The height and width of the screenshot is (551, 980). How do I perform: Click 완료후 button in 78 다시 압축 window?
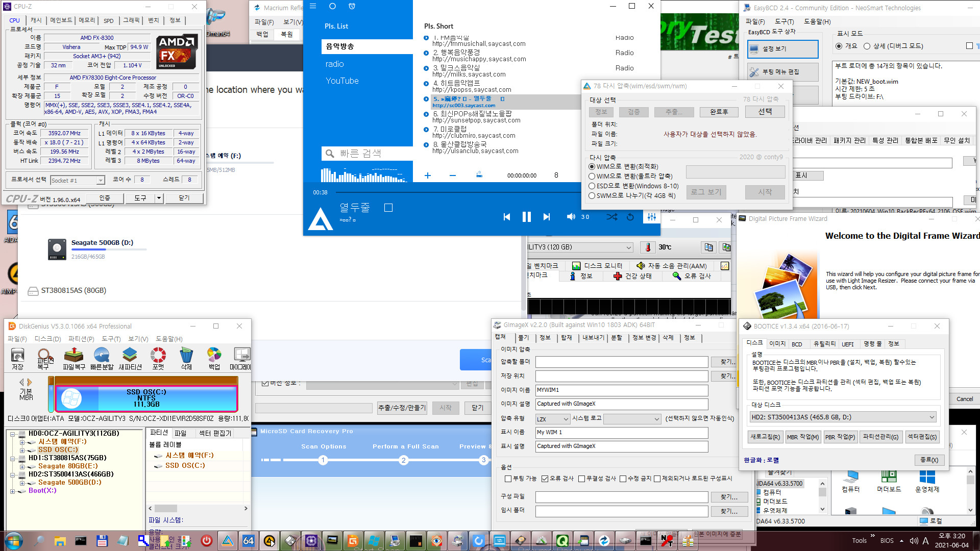coord(719,112)
